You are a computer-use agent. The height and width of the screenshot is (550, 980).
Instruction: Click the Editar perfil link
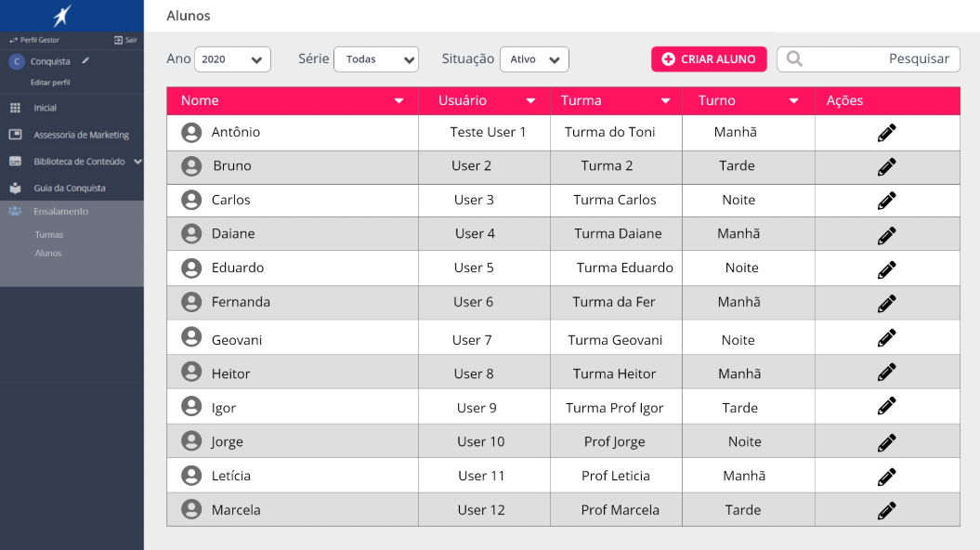[50, 83]
